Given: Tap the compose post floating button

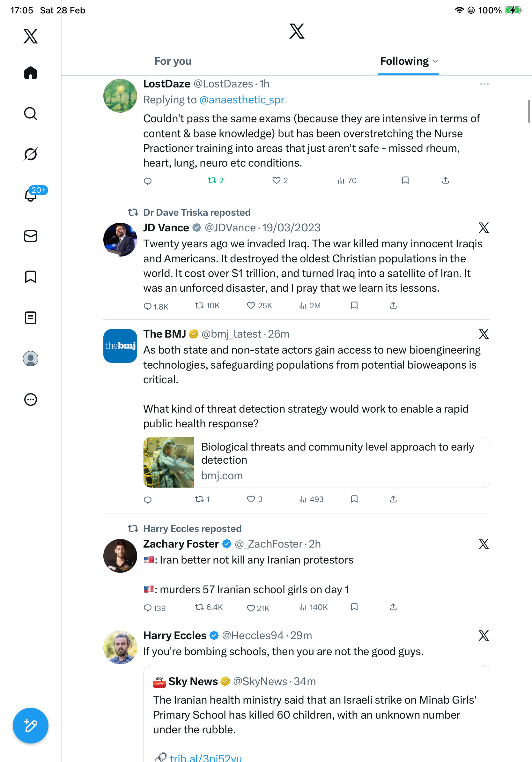Looking at the screenshot, I should click(x=31, y=726).
